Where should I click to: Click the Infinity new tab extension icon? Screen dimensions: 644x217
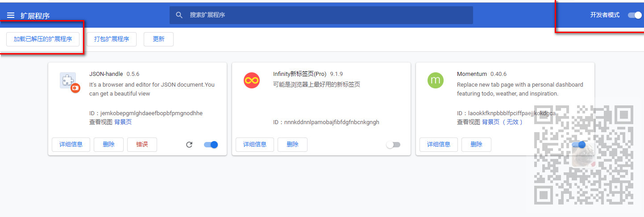(252, 80)
